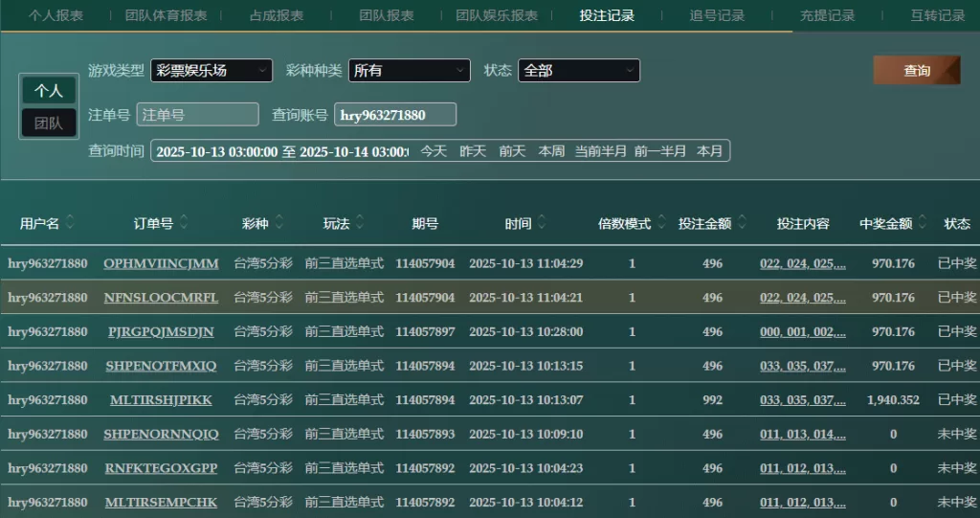The width and height of the screenshot is (980, 518).
Task: Sort table by 用户名 column sort icon
Action: (x=70, y=223)
